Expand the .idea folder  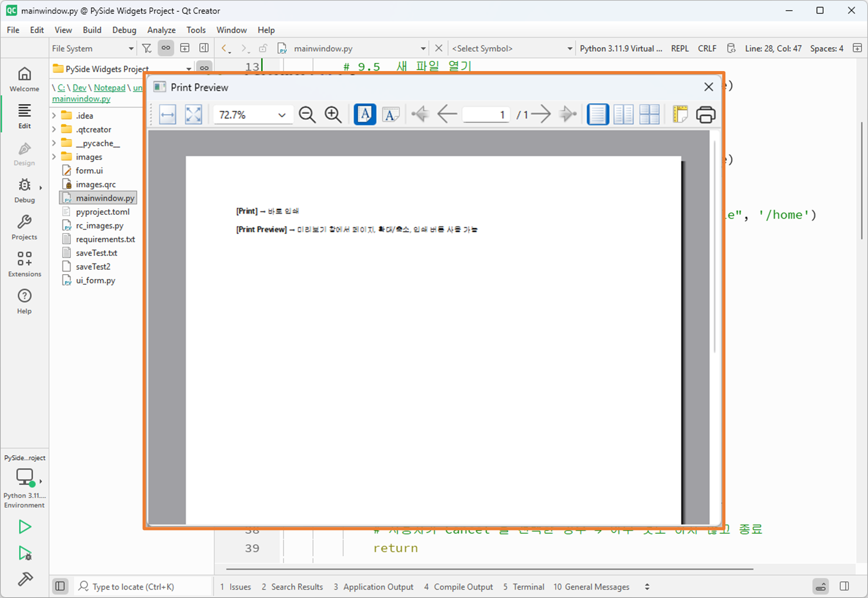pos(54,115)
